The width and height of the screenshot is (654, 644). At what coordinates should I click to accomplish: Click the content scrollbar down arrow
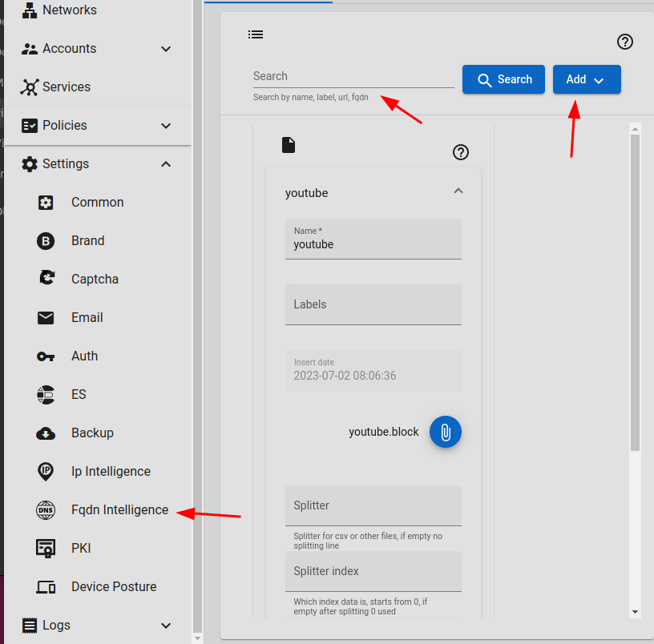[635, 612]
